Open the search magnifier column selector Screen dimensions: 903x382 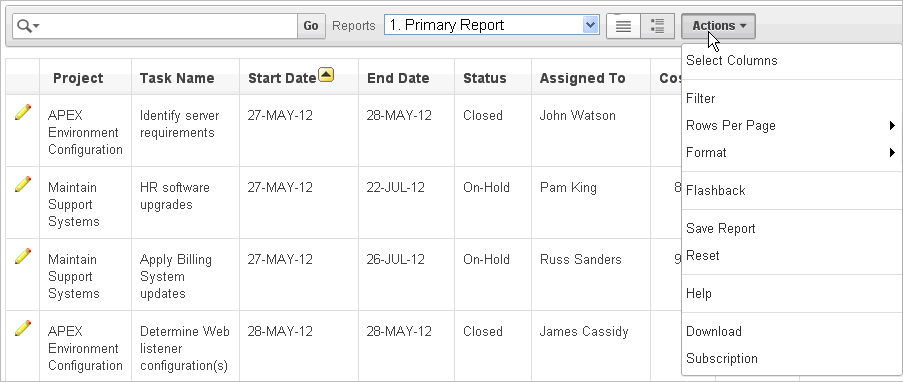point(28,26)
